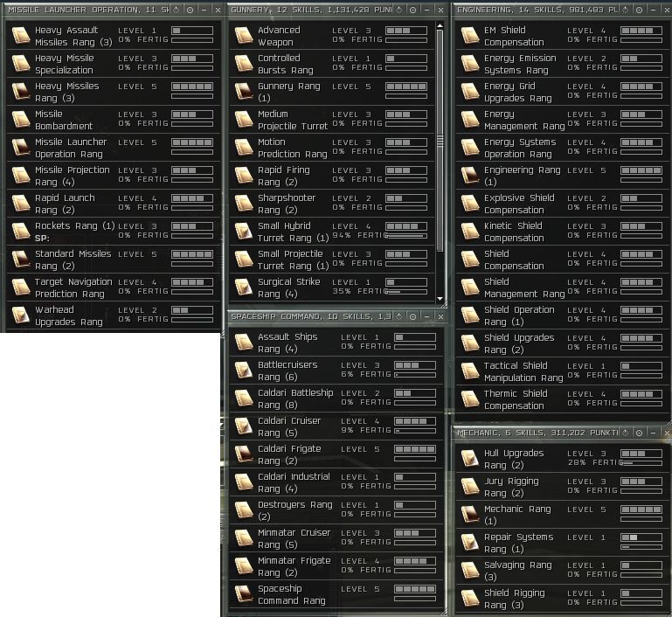Select the Surgical Strike skill book icon

(x=244, y=288)
